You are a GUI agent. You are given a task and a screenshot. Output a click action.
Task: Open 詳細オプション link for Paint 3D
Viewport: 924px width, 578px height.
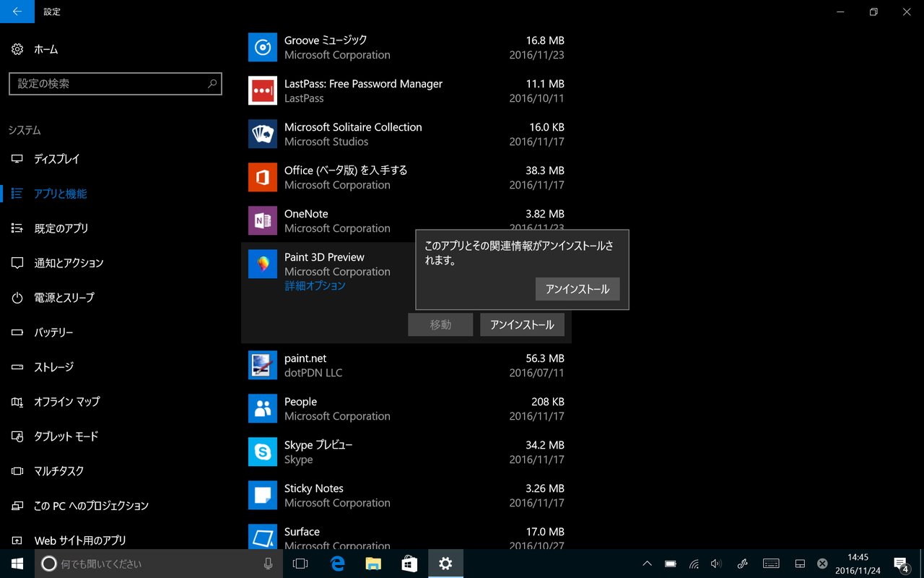tap(315, 286)
